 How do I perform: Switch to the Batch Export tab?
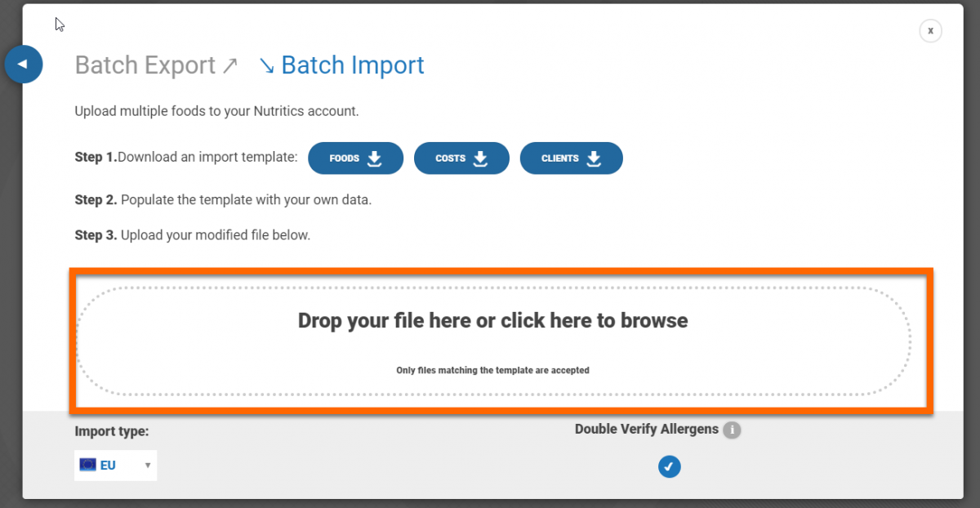[x=145, y=65]
